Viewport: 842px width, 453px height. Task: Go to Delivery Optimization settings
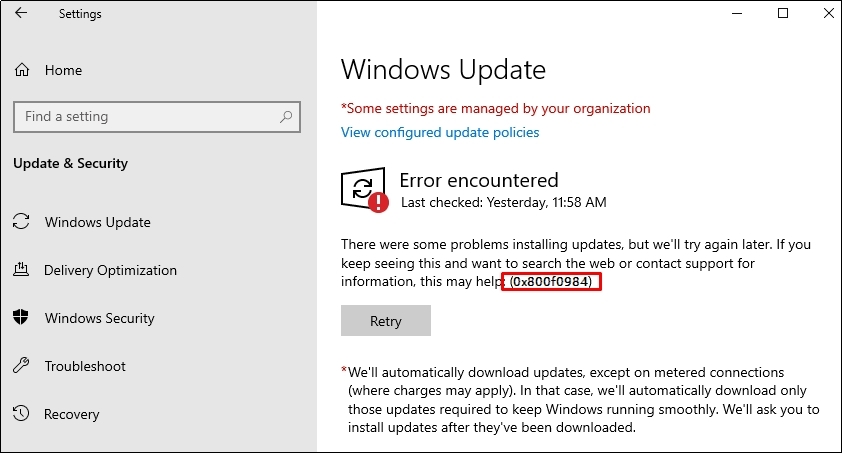[110, 270]
